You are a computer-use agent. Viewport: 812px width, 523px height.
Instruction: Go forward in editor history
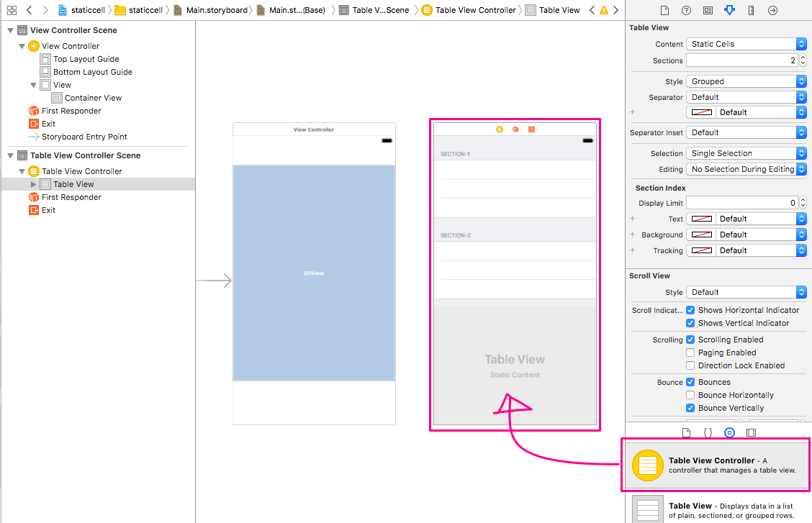[45, 10]
